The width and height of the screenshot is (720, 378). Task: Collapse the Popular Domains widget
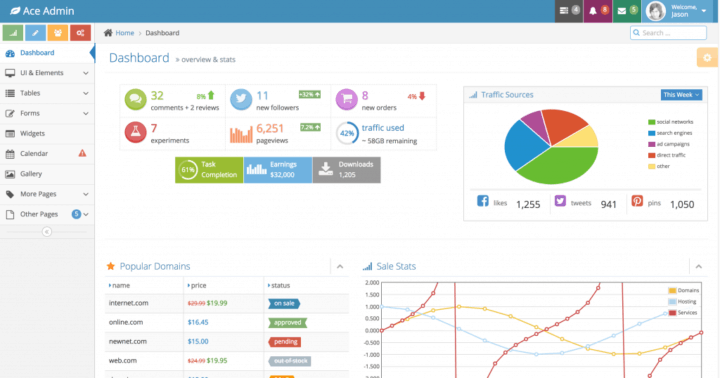340,266
